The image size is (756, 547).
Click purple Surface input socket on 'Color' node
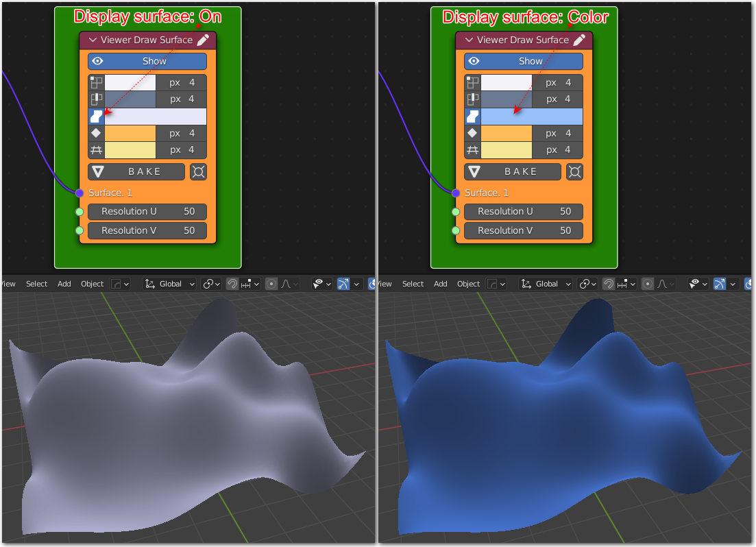456,193
